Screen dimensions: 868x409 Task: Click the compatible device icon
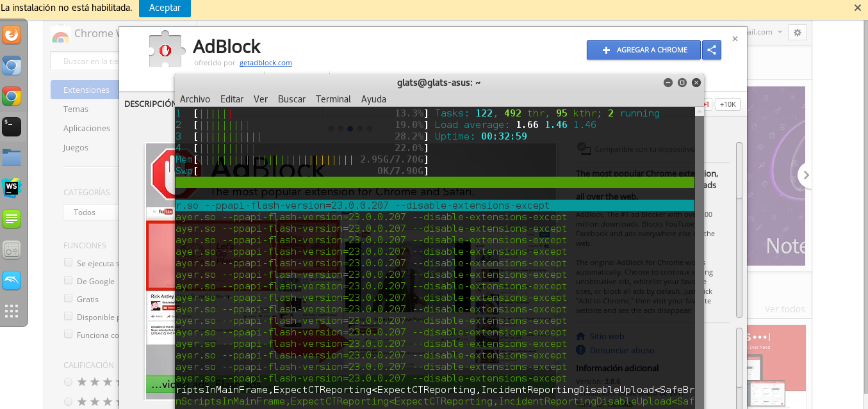[x=583, y=148]
